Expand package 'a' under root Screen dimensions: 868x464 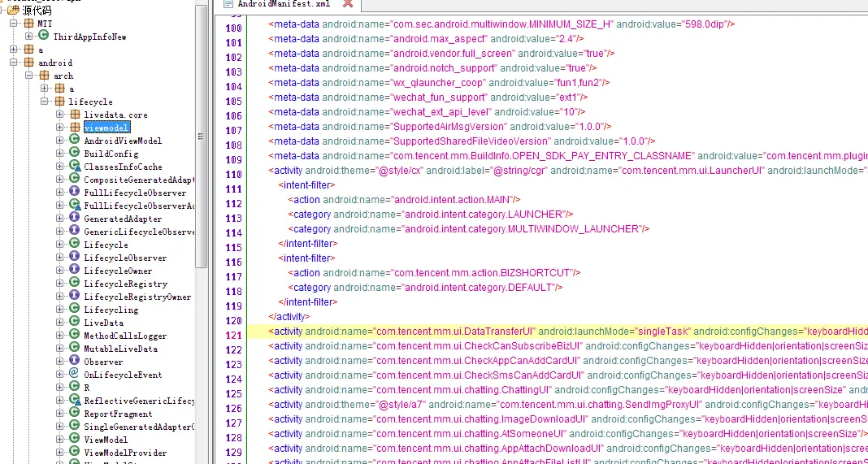[x=14, y=50]
